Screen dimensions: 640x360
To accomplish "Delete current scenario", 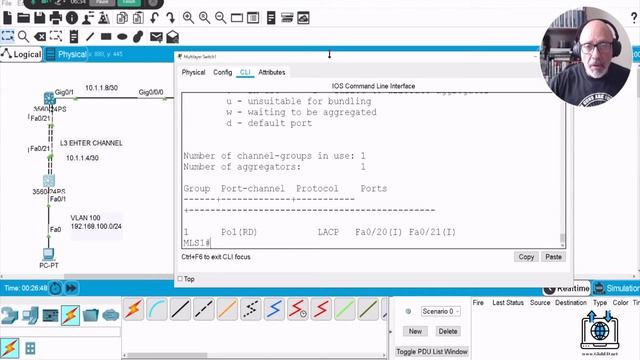I will pyautogui.click(x=448, y=331).
